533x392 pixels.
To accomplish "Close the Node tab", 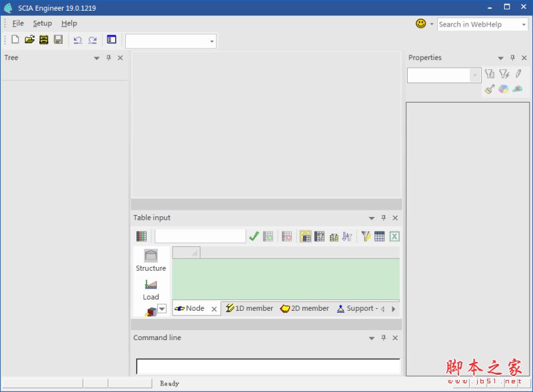I will [x=214, y=309].
